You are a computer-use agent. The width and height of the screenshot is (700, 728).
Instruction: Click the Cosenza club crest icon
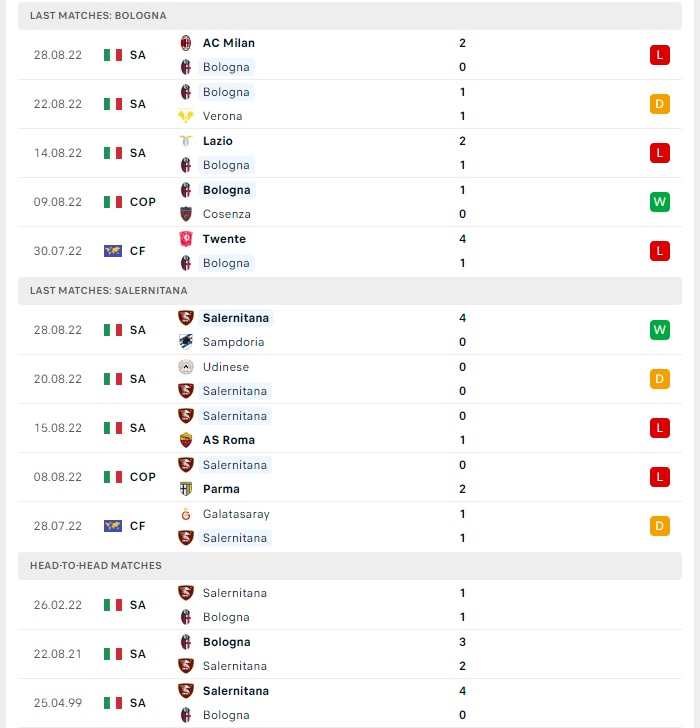click(x=186, y=214)
